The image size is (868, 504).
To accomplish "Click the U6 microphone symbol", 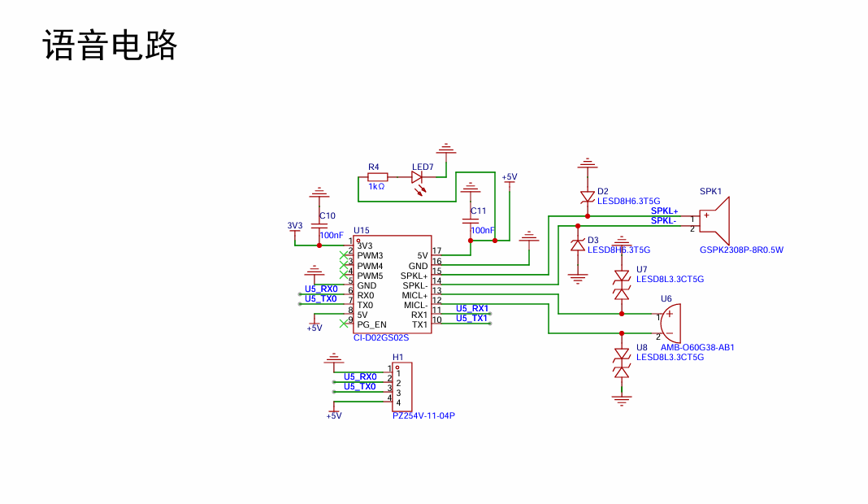I will 671,324.
